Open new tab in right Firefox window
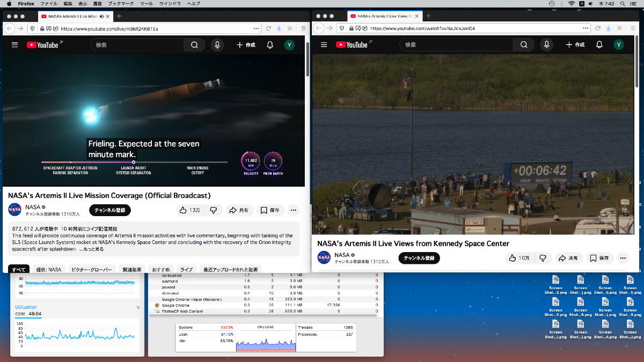The image size is (644, 362). 428,16
